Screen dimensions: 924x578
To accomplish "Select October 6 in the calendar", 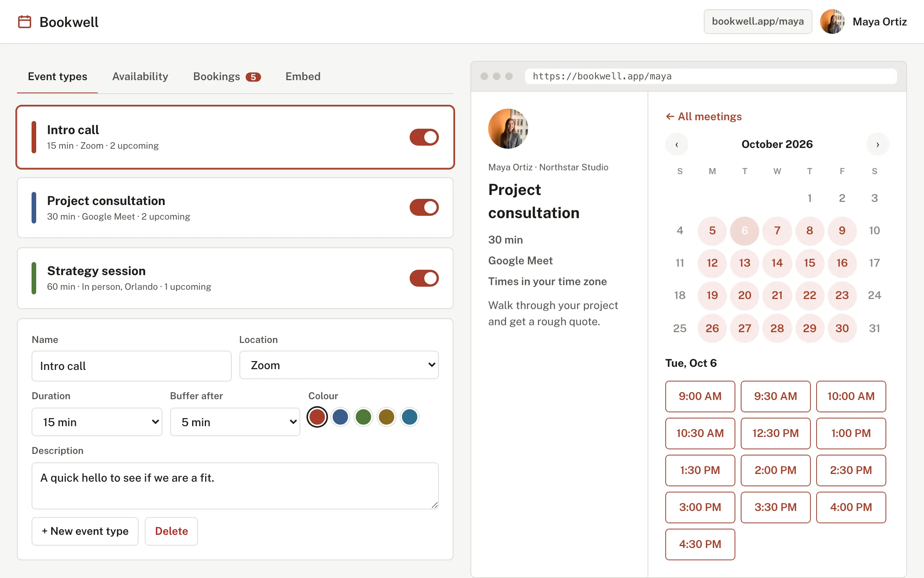I will click(x=745, y=231).
